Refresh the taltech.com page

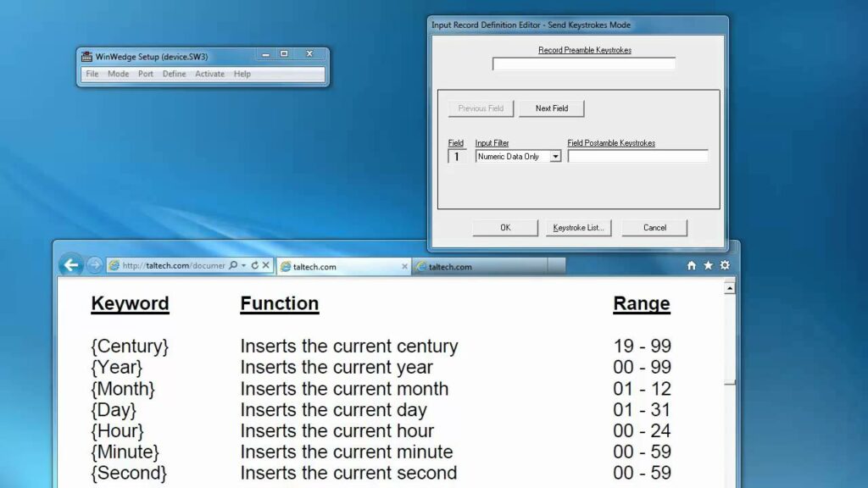click(255, 265)
